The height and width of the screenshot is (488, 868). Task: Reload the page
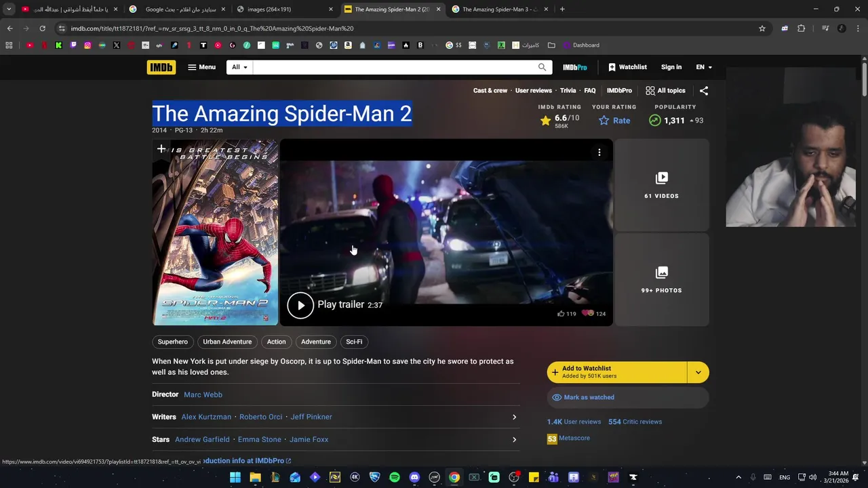42,28
